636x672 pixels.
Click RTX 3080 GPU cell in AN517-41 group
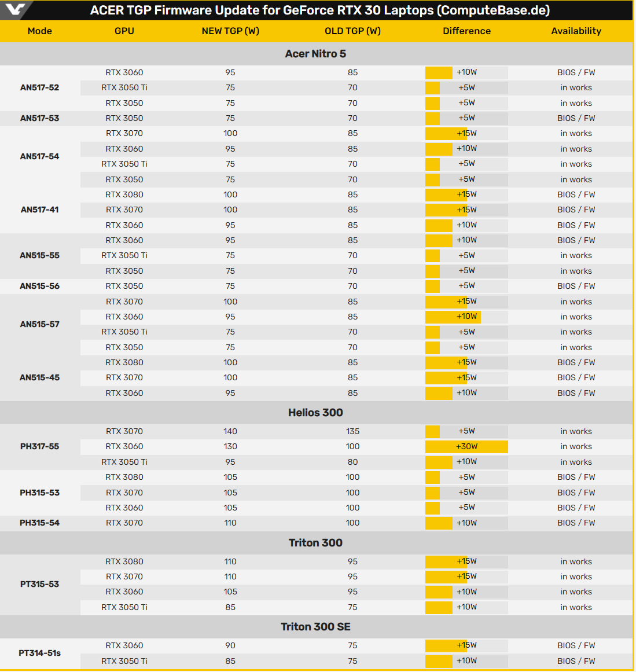(124, 194)
